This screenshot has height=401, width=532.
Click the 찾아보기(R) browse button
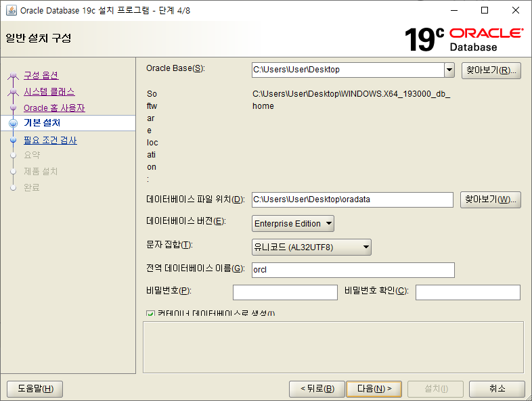[491, 70]
